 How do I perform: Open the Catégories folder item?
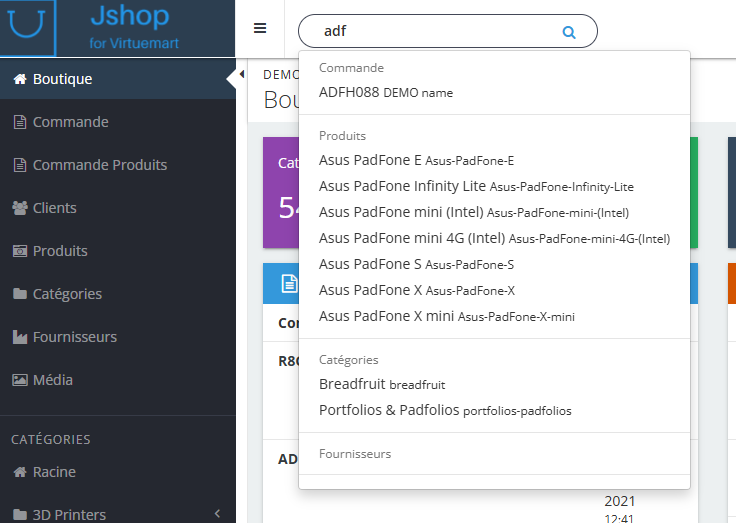tap(67, 294)
